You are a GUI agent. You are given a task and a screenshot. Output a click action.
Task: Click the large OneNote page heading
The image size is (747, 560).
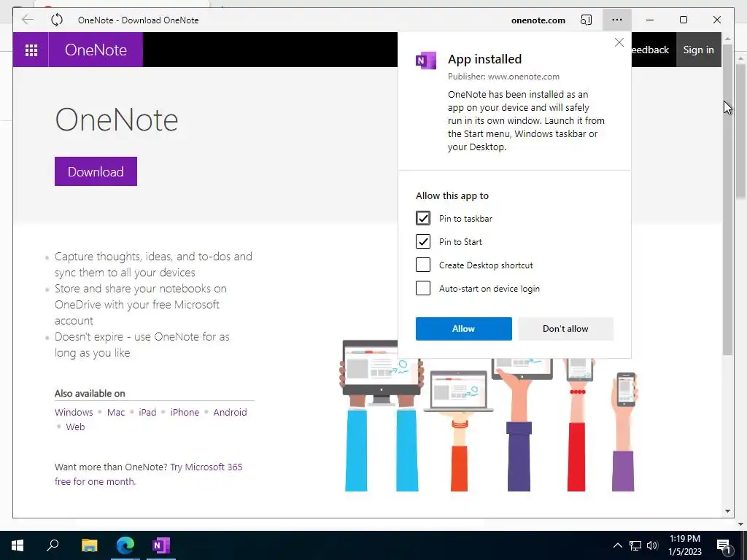[x=117, y=120]
